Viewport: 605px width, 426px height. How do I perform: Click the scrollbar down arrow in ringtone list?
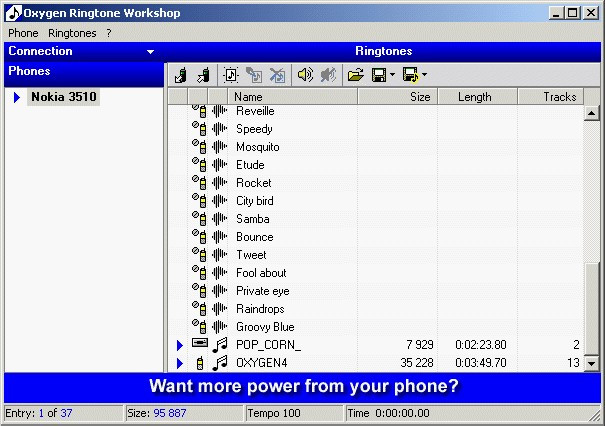(x=591, y=363)
